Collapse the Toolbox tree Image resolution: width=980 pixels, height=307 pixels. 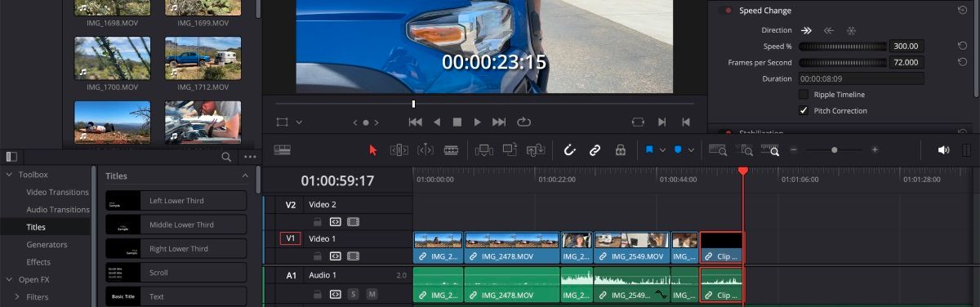coord(9,175)
